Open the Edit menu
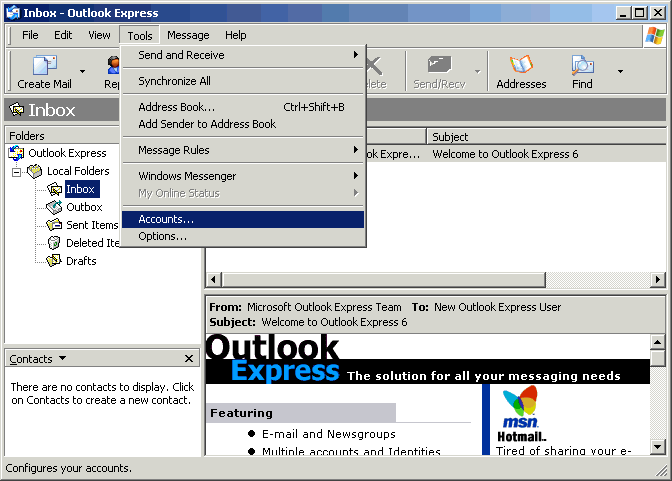672x481 pixels. 63,35
